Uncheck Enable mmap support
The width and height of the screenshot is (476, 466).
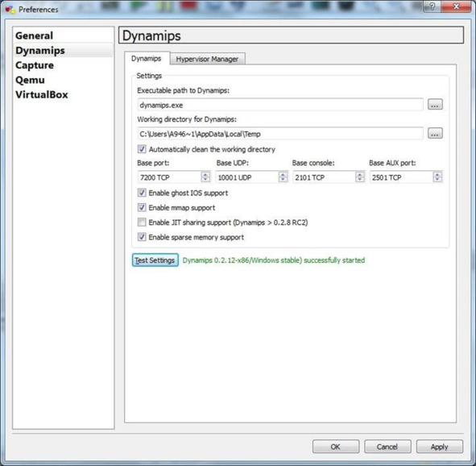(142, 208)
